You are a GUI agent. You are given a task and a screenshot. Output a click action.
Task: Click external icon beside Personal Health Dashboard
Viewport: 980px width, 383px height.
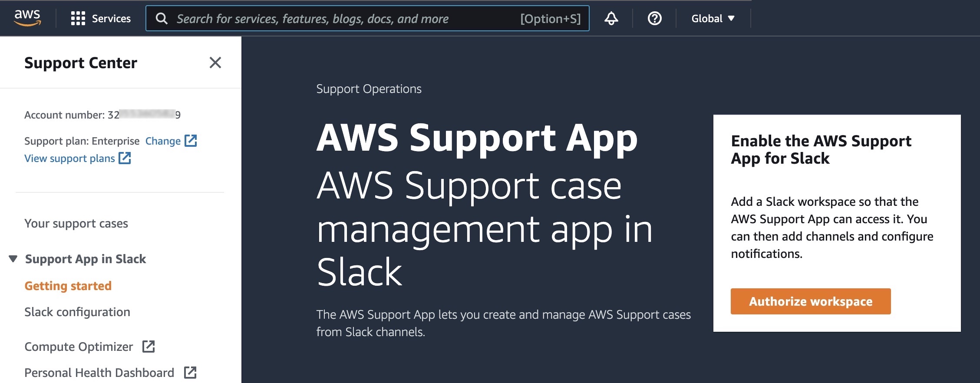tap(190, 372)
